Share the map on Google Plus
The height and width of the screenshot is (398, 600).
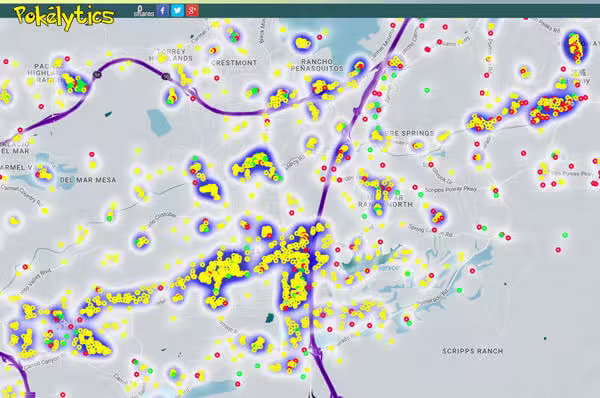[x=192, y=10]
